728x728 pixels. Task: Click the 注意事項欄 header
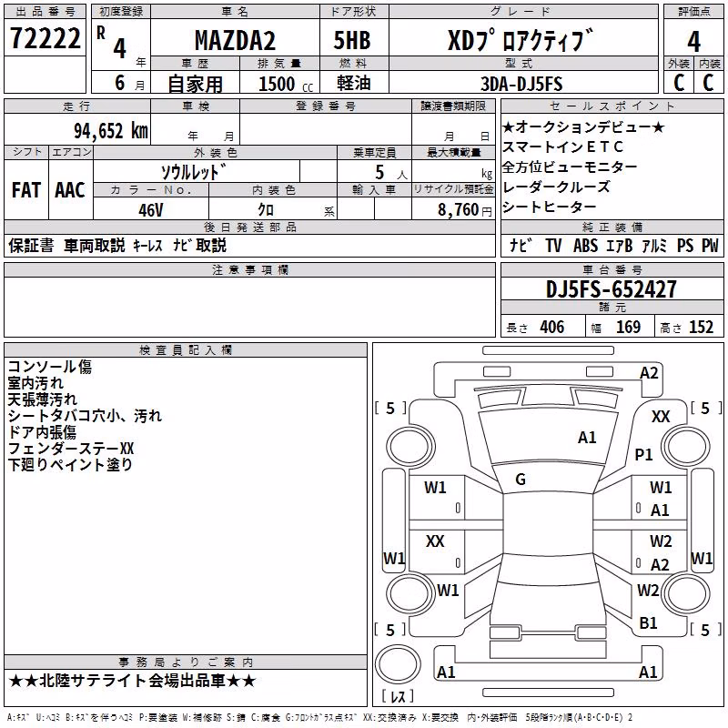tap(249, 269)
